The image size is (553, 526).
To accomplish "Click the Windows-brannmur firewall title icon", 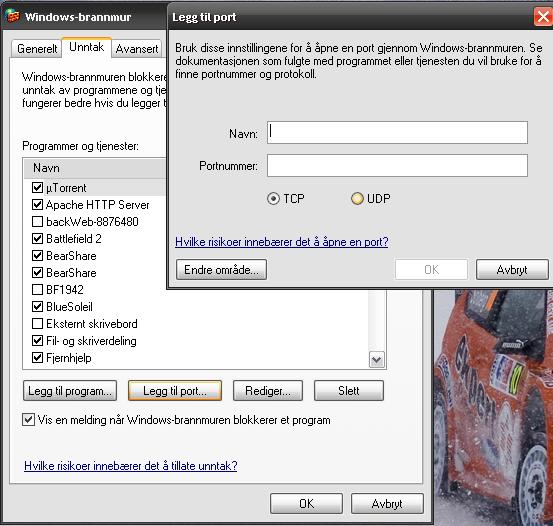I will click(x=13, y=16).
